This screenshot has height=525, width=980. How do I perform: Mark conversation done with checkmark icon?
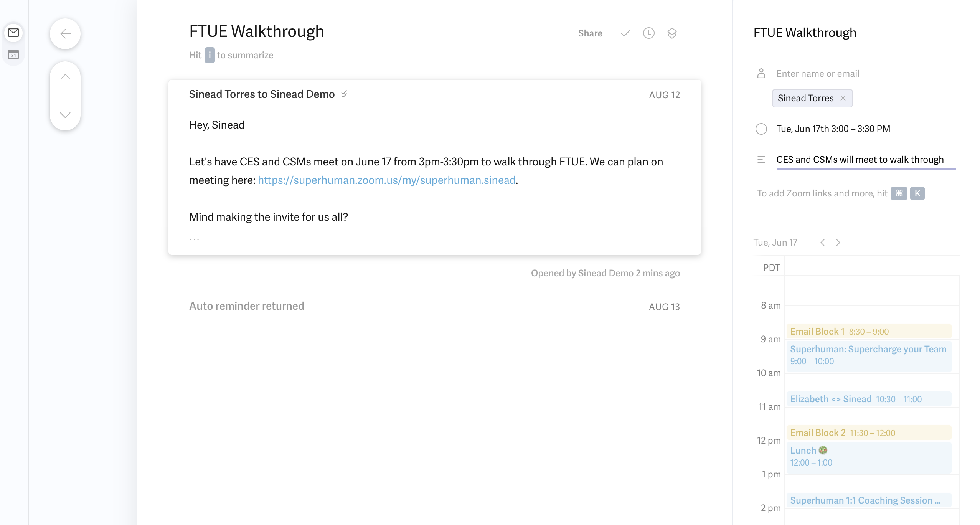pos(625,33)
